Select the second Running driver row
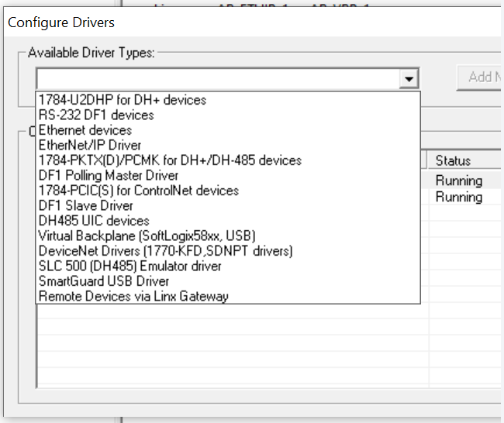Image resolution: width=504 pixels, height=423 pixels. coord(459,197)
